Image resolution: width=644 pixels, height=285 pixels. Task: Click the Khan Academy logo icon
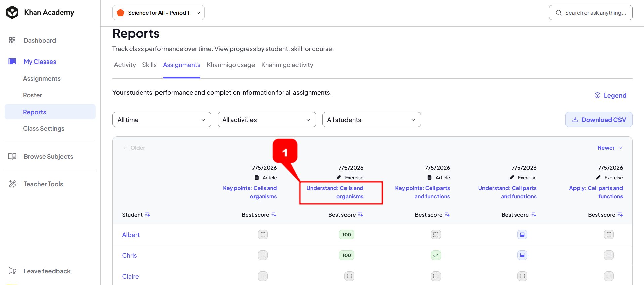pos(12,12)
